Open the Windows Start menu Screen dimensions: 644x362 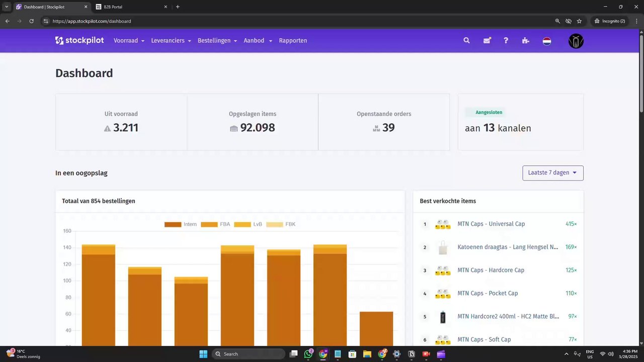[203, 354]
